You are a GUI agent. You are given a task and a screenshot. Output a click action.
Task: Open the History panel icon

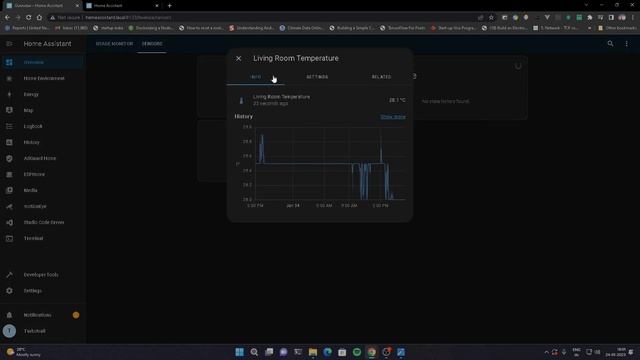click(x=9, y=142)
